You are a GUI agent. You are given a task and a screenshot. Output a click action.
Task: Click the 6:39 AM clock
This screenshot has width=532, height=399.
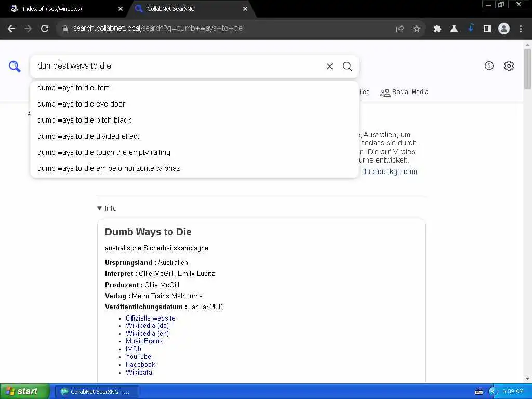tap(513, 392)
